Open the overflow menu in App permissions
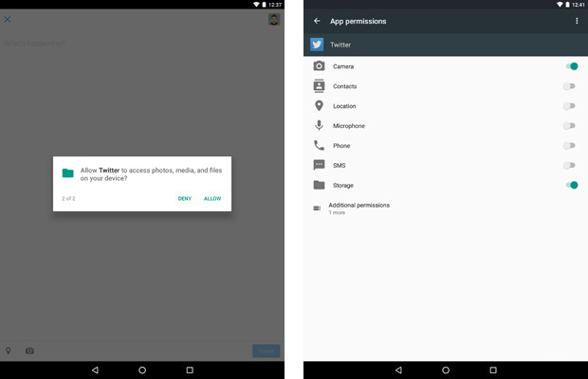Image resolution: width=588 pixels, height=379 pixels. tap(577, 21)
